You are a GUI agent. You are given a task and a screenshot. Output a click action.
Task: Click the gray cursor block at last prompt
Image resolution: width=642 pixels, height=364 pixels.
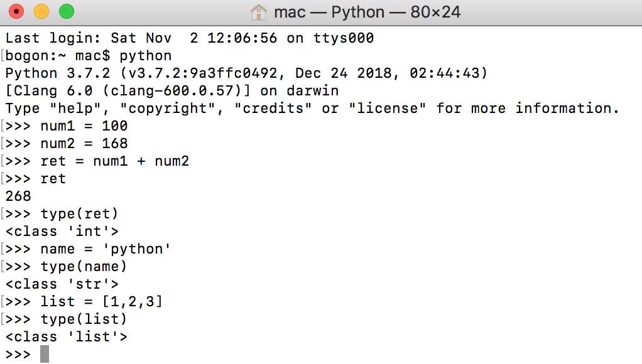coord(45,354)
